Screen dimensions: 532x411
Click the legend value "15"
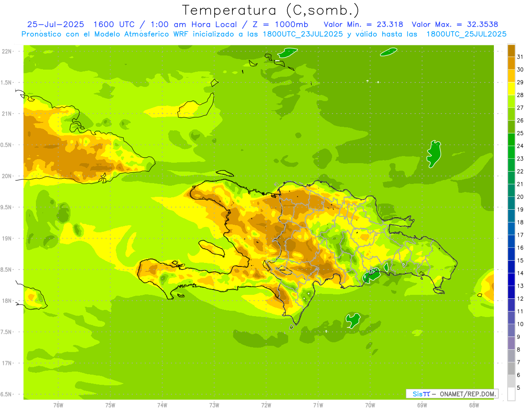pyautogui.click(x=521, y=260)
